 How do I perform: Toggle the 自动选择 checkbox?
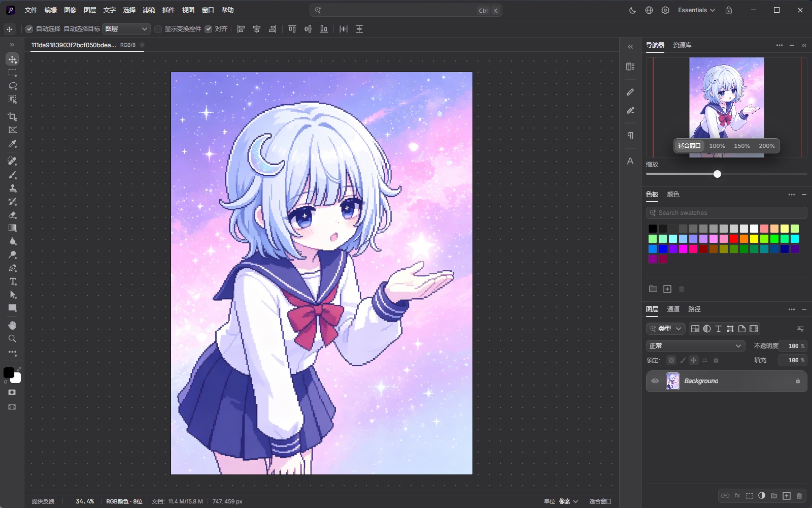click(x=29, y=29)
